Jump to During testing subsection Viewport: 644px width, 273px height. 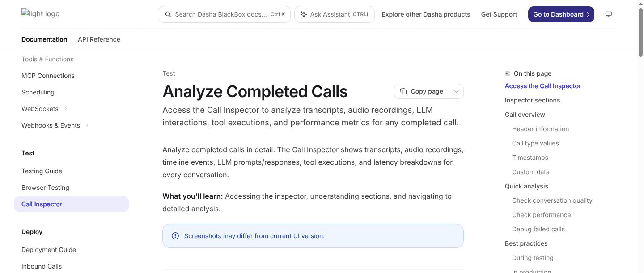[533, 258]
